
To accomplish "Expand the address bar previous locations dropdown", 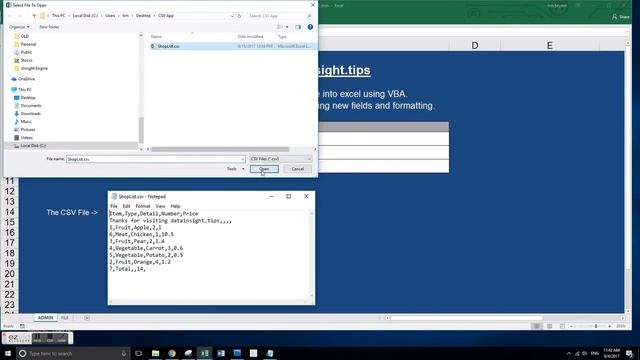I will (232, 16).
